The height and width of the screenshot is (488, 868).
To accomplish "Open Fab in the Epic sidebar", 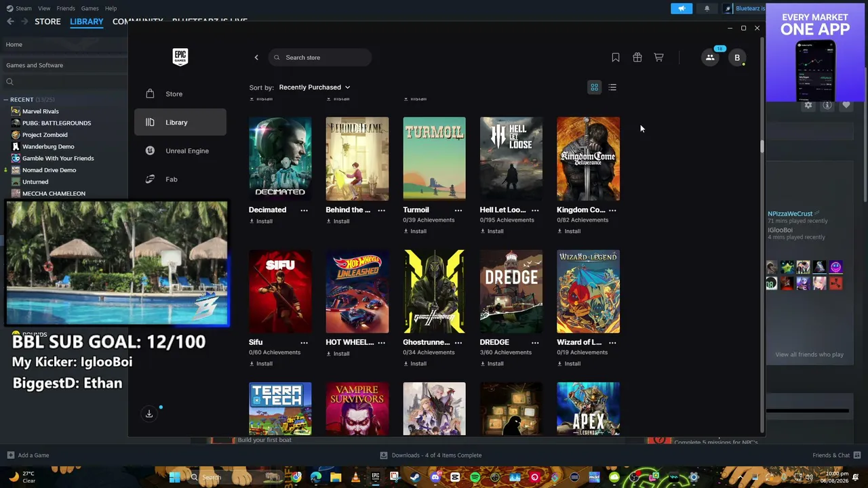I will [x=180, y=179].
